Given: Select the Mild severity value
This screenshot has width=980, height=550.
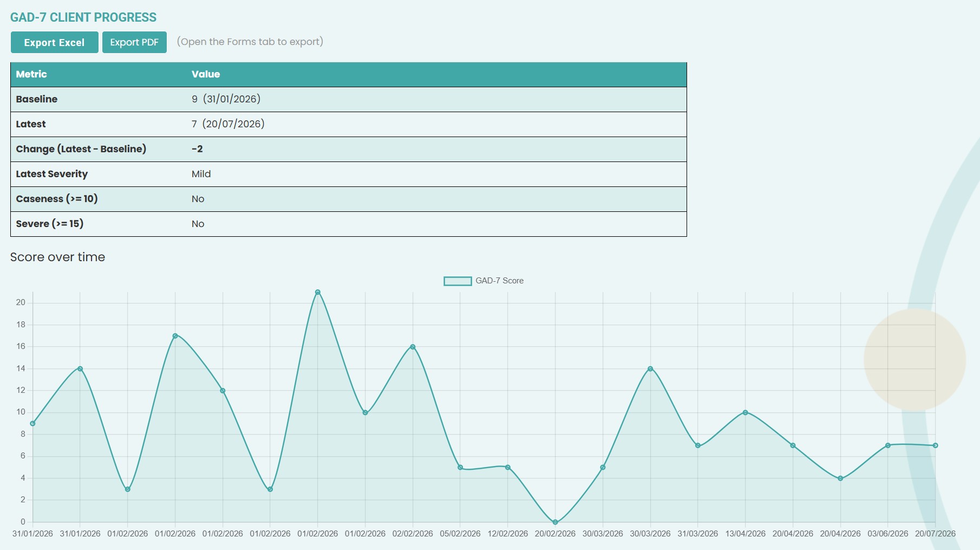Looking at the screenshot, I should pyautogui.click(x=201, y=174).
